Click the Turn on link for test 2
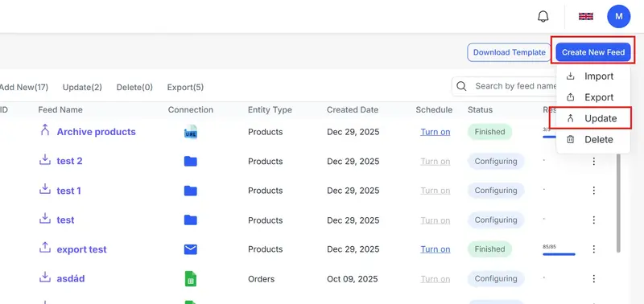This screenshot has width=644, height=304. pyautogui.click(x=436, y=161)
